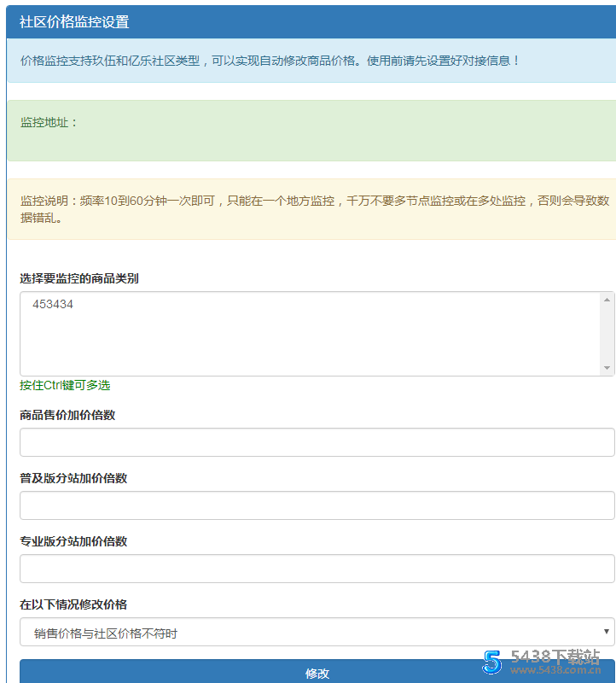Click the blue 5 logo of 5438下载站

[491, 663]
